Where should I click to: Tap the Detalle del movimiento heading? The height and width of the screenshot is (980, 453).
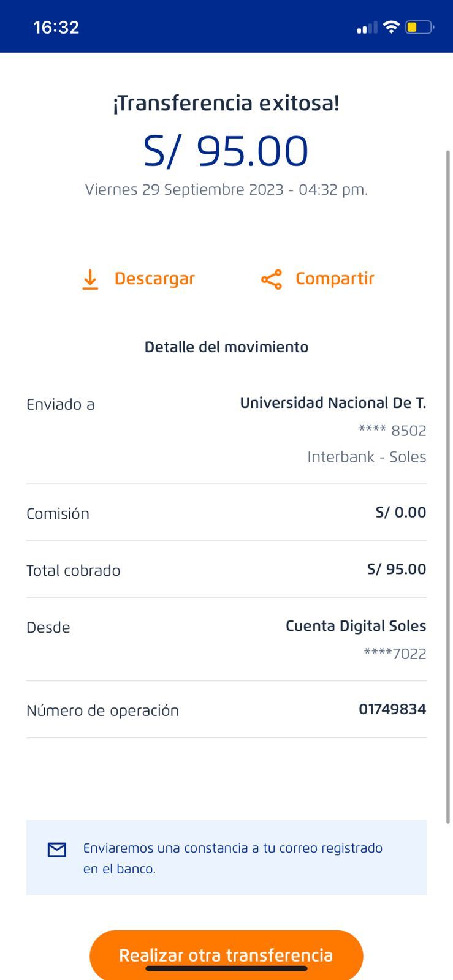pos(226,347)
